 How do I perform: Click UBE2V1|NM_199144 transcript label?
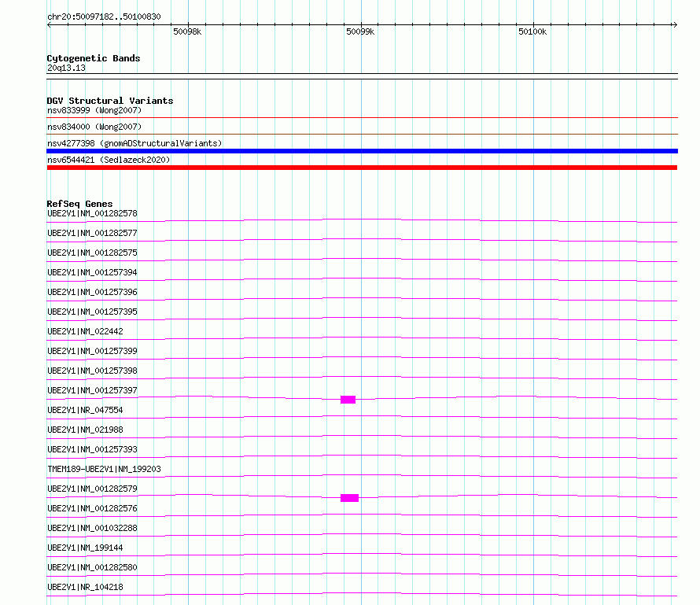[85, 548]
